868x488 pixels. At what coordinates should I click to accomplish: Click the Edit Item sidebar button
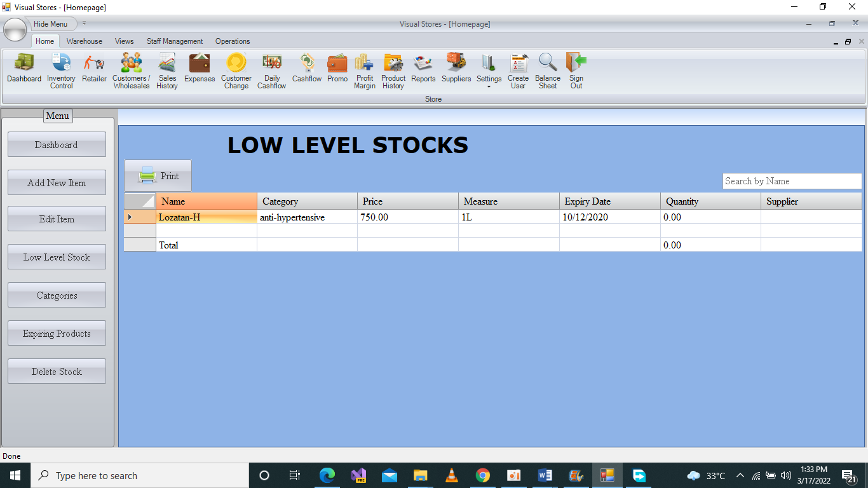coord(57,219)
